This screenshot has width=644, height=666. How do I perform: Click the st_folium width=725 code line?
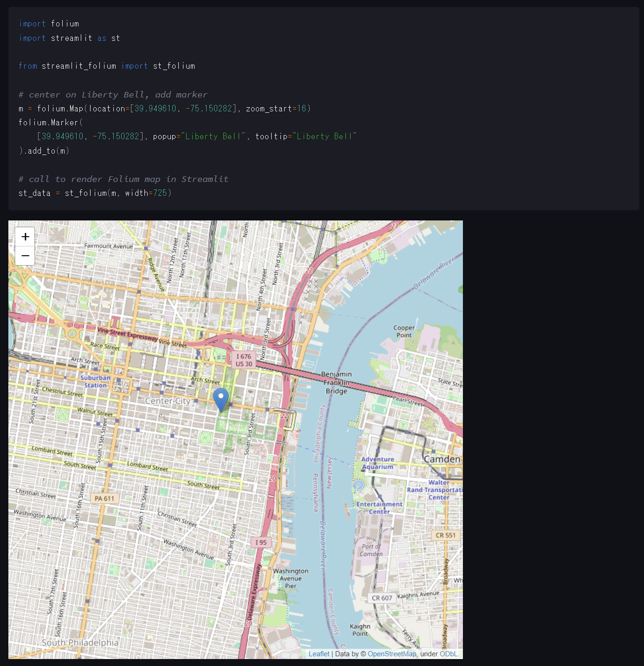[x=95, y=193]
